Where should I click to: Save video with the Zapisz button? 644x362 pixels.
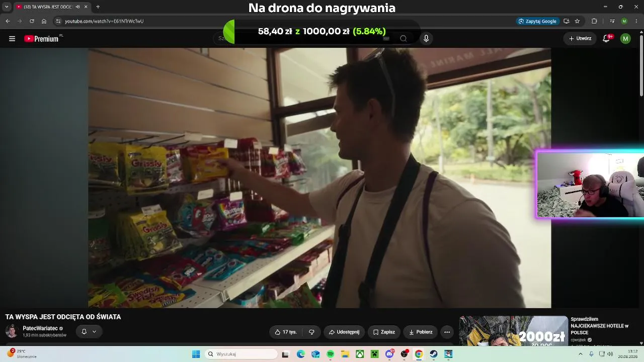[x=384, y=332]
